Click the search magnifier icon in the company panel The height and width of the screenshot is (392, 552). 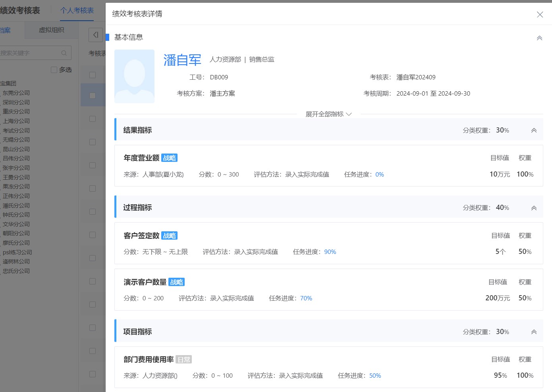click(64, 53)
